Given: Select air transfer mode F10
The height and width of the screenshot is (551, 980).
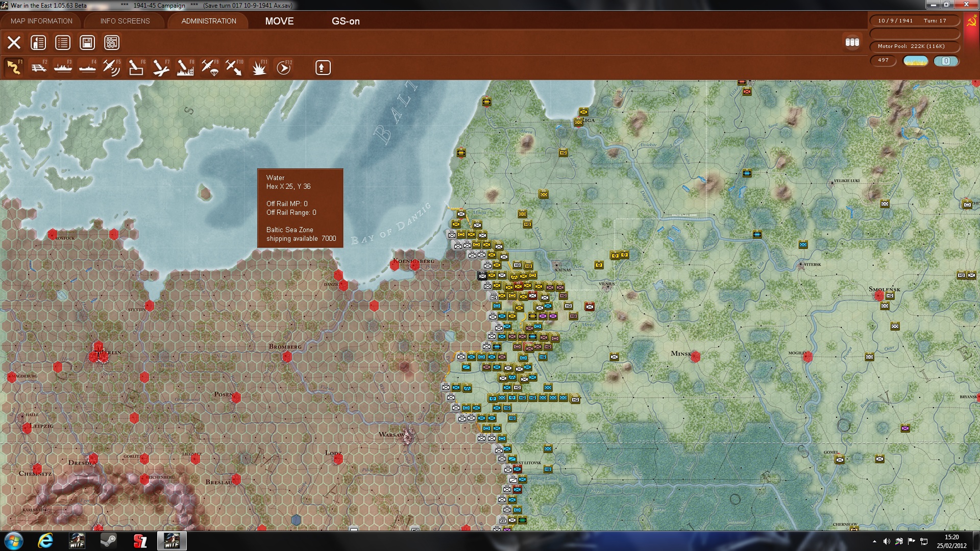Looking at the screenshot, I should [x=234, y=67].
